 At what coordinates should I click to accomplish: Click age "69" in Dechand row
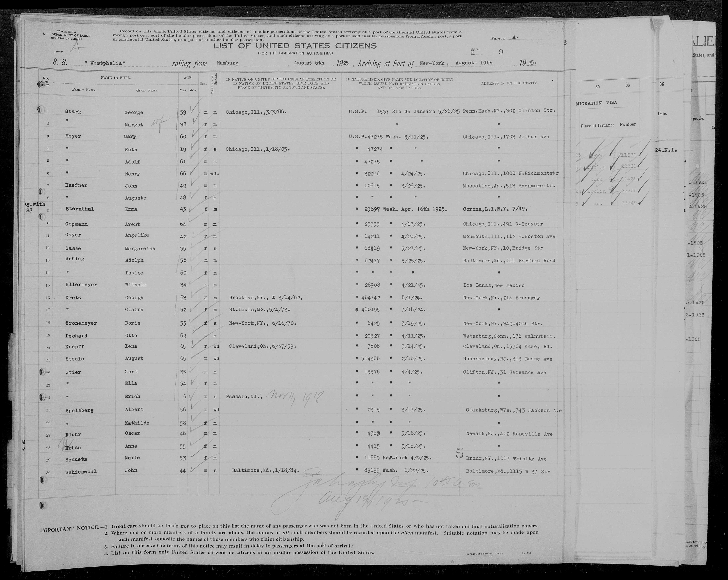pyautogui.click(x=183, y=336)
